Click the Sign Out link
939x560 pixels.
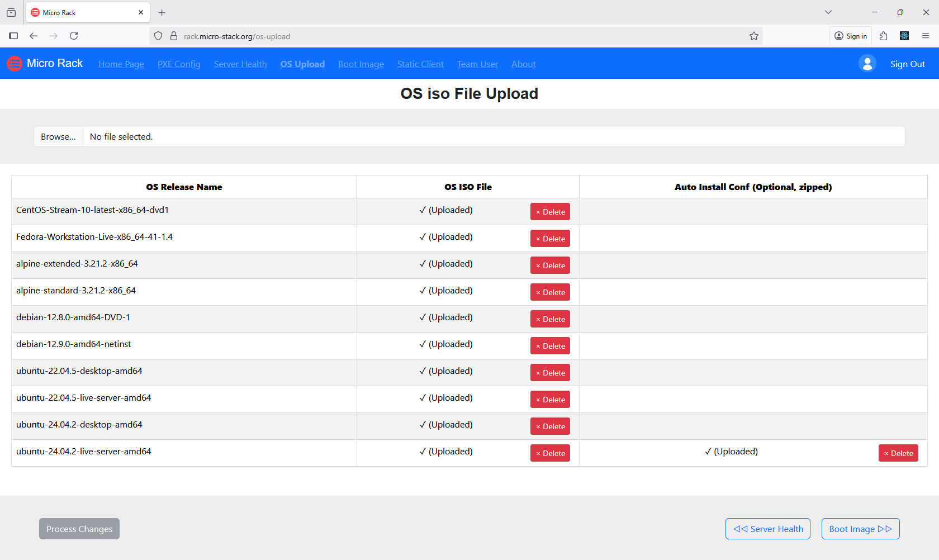click(907, 64)
